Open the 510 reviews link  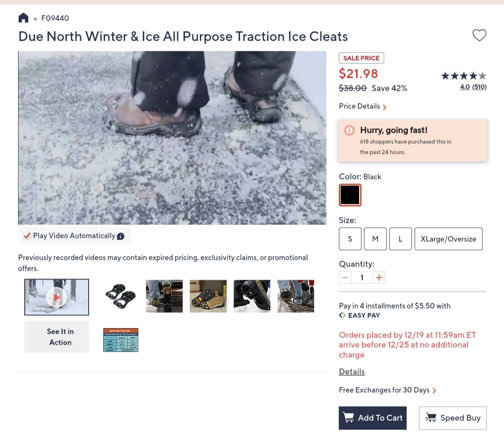pyautogui.click(x=480, y=87)
